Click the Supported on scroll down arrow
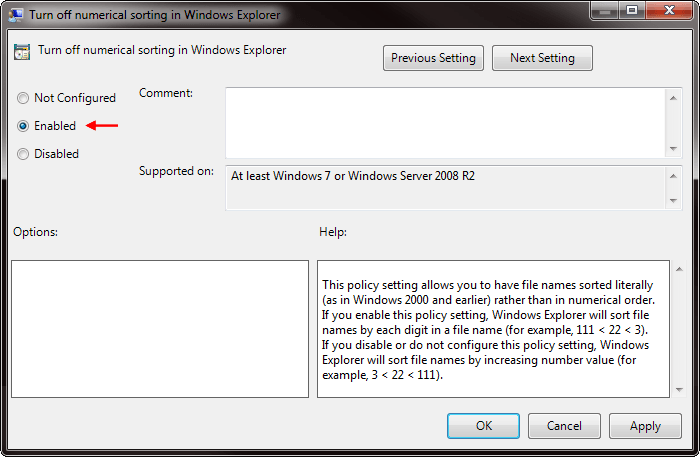This screenshot has width=700, height=457. (x=673, y=201)
